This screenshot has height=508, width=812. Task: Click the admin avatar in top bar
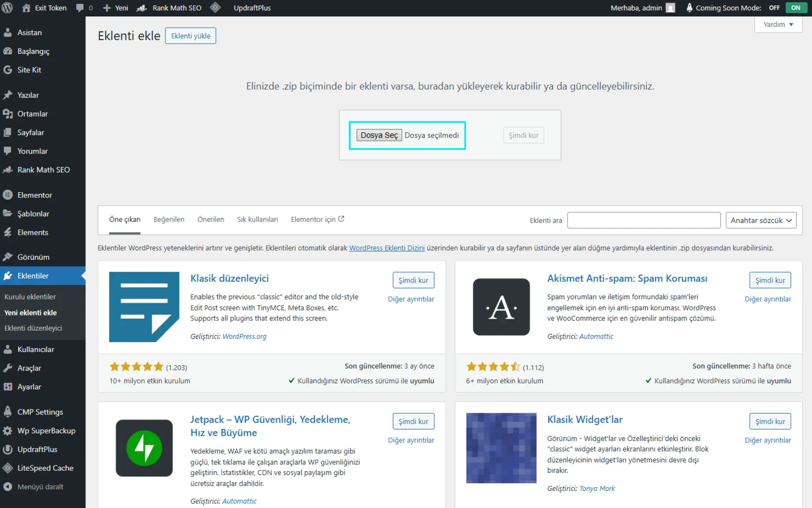(x=670, y=8)
